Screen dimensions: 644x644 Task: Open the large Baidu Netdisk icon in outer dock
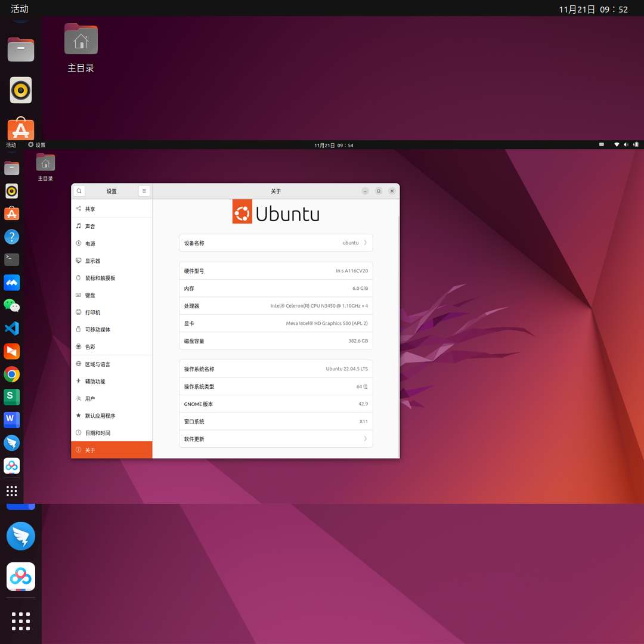tap(21, 577)
